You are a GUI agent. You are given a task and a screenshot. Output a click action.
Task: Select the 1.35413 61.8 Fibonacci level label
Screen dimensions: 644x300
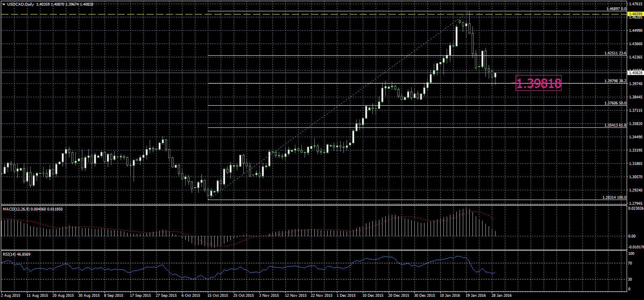coord(615,125)
